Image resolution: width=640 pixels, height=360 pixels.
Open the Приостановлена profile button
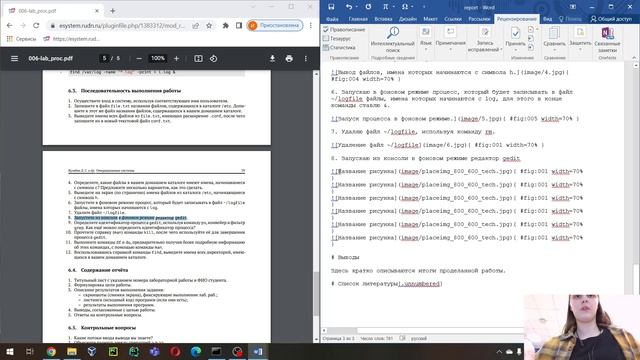point(275,25)
